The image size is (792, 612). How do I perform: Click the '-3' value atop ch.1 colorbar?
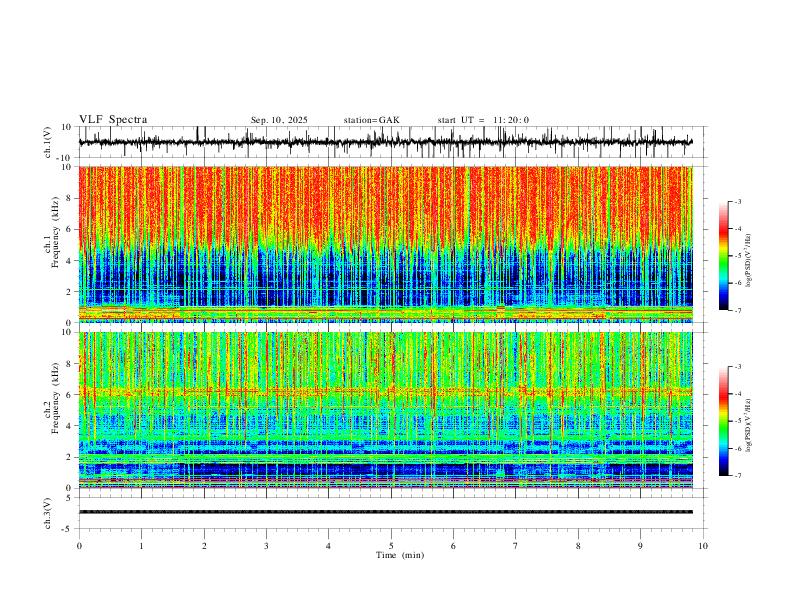[x=738, y=201]
